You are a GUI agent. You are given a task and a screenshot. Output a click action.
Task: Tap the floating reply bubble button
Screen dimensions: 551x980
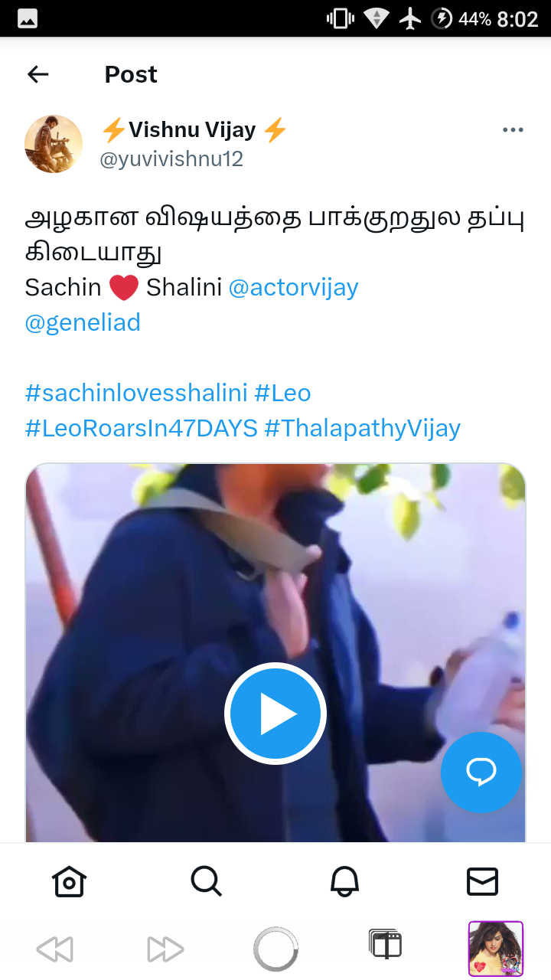481,772
